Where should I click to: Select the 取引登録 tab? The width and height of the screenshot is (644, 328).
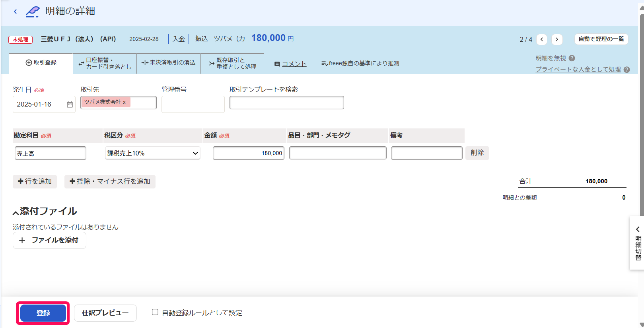41,63
